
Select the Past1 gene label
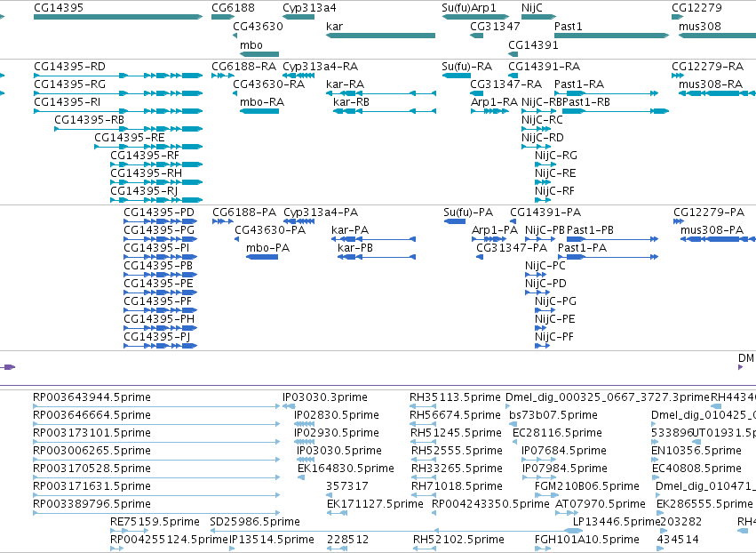[x=568, y=26]
